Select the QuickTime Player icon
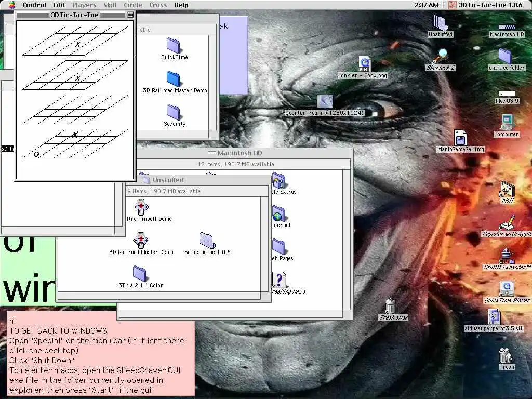The image size is (532, 399). click(507, 292)
